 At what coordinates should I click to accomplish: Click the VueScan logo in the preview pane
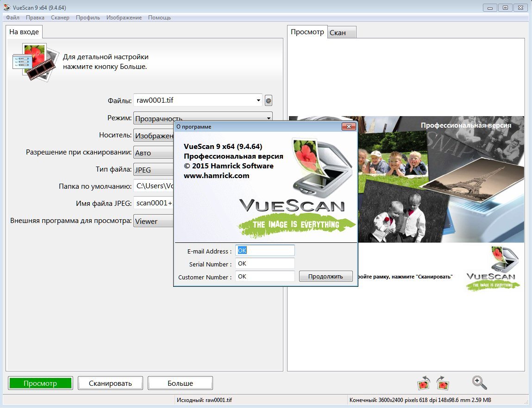pyautogui.click(x=493, y=268)
